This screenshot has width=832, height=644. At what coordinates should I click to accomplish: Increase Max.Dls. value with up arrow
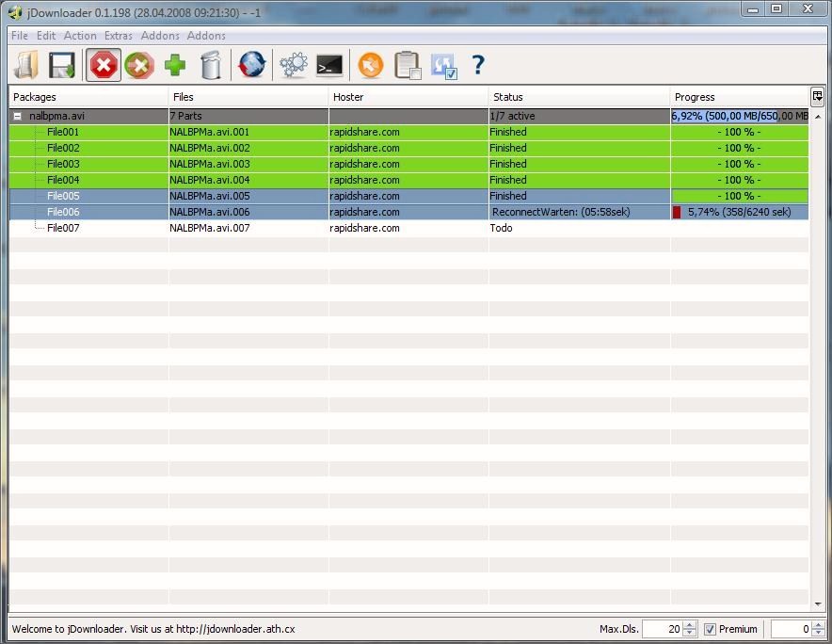pyautogui.click(x=690, y=625)
